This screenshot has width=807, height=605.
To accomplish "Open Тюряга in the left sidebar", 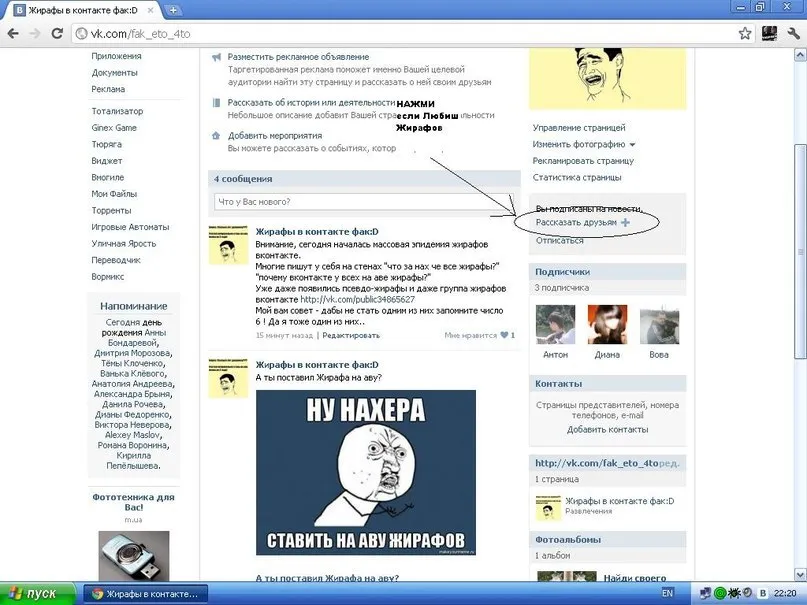I will tap(107, 144).
